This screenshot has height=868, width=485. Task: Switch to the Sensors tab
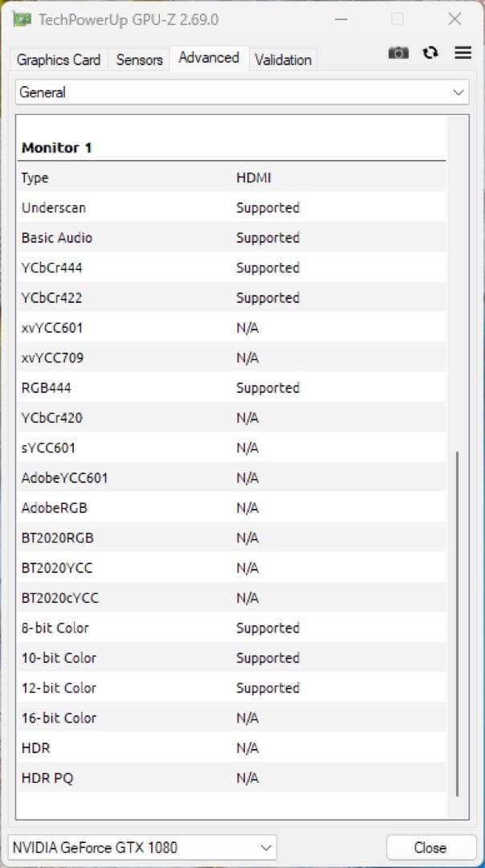click(x=140, y=59)
